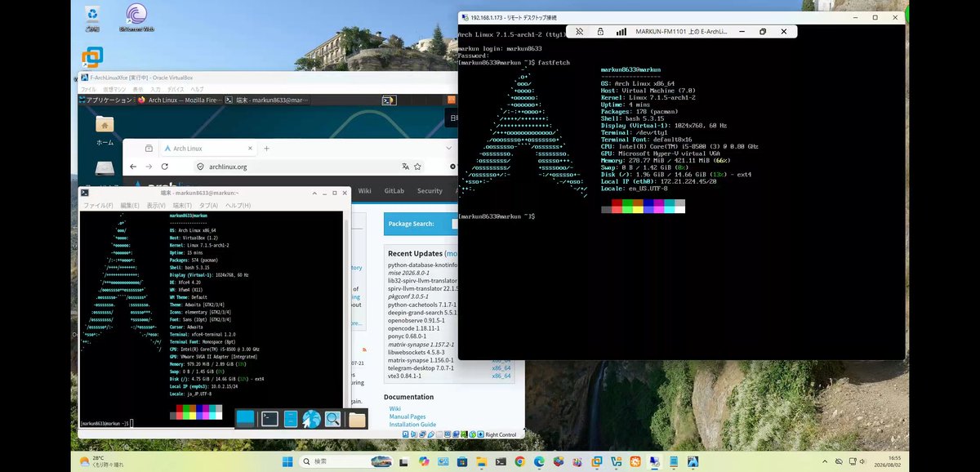Expand Firefox's list all tabs chevron
Screen dimensions: 980x472
[450, 149]
